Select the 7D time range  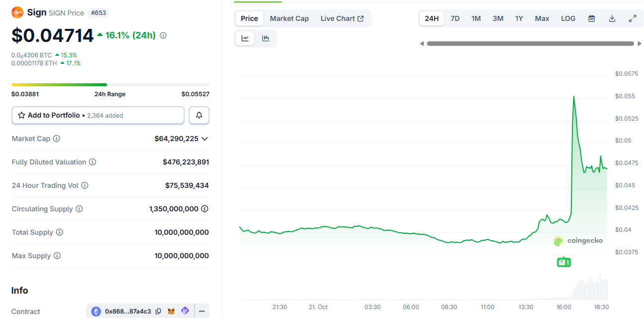[x=455, y=18]
